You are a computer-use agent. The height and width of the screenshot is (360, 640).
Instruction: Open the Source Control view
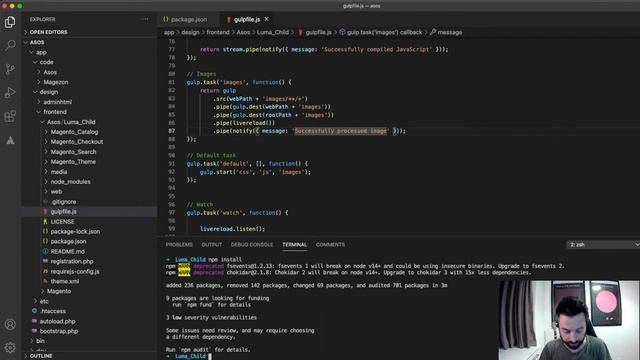10,69
